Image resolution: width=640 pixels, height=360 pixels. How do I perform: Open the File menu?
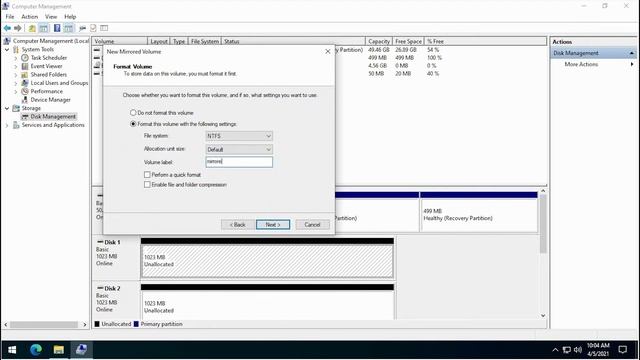(x=10, y=17)
